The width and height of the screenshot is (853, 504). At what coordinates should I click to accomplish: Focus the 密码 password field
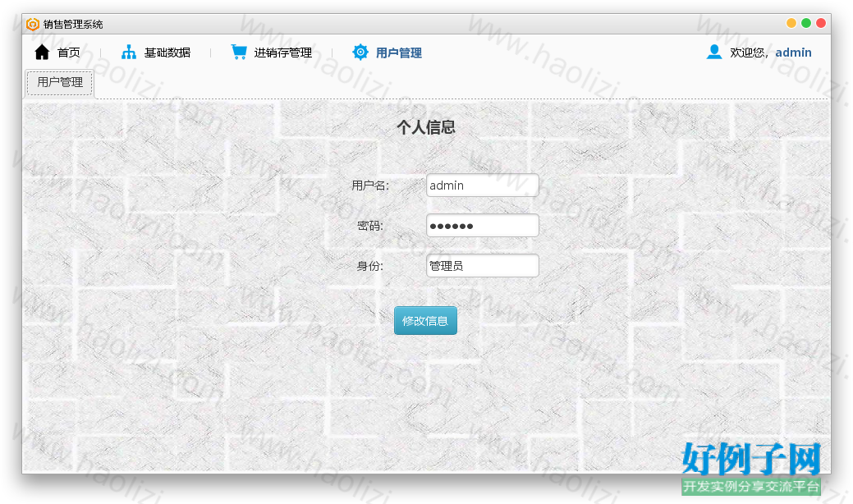coord(483,226)
